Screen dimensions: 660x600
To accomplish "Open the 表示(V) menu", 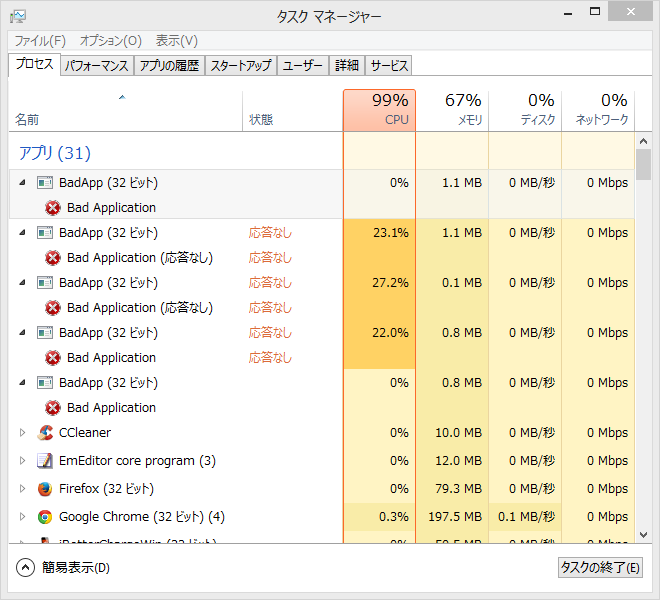I will [x=176, y=41].
